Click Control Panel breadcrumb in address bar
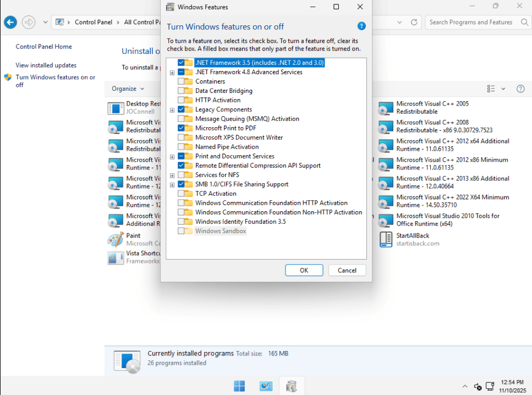 94,22
